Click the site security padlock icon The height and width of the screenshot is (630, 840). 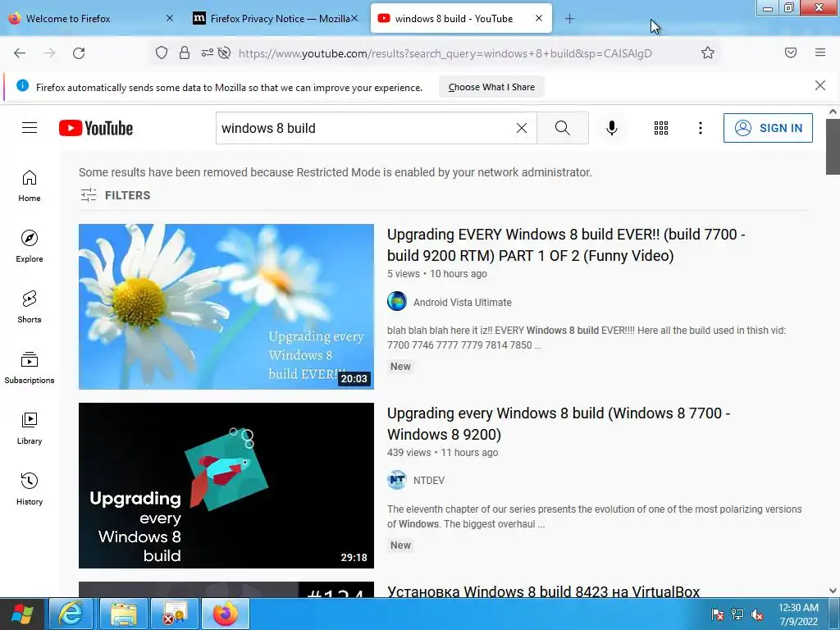185,52
